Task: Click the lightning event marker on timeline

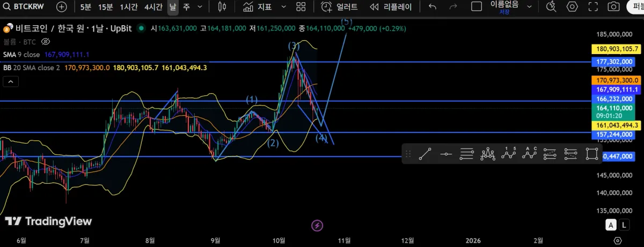Action: click(317, 224)
